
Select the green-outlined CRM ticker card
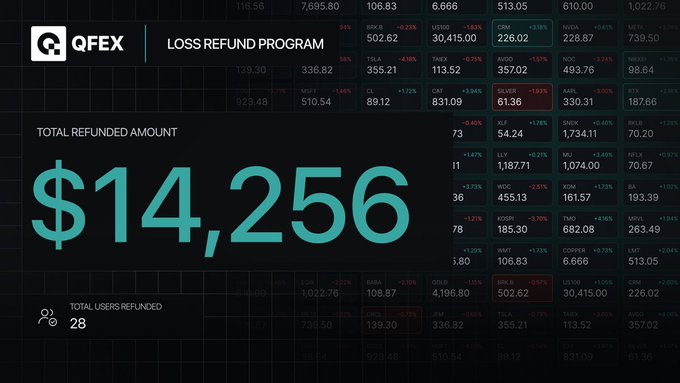coord(522,33)
